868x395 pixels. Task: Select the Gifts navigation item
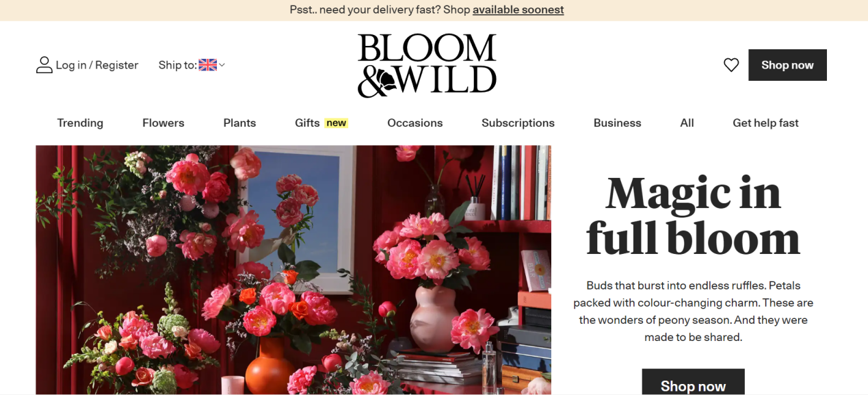307,123
